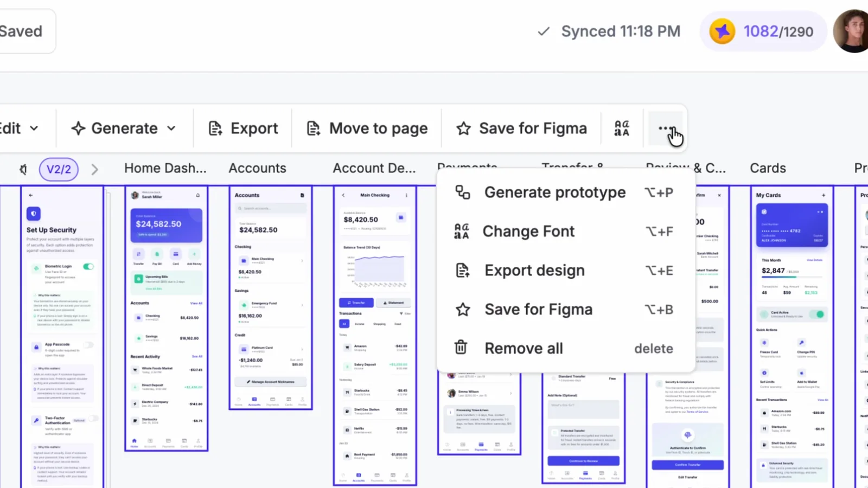
Task: Select Remove all menu entry
Action: tap(566, 349)
